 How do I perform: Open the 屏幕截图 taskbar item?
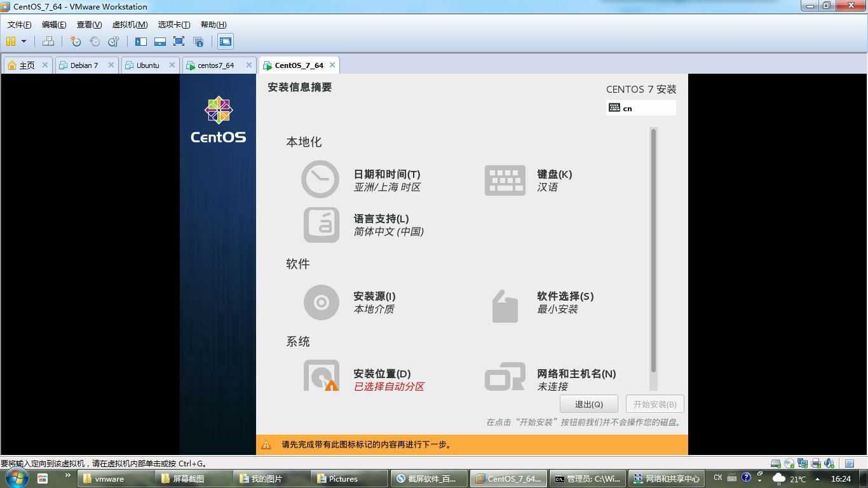[194, 478]
